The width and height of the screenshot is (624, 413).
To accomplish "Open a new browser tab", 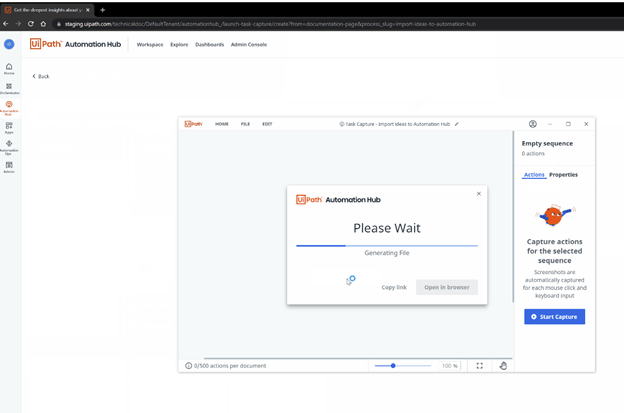I will click(x=102, y=10).
